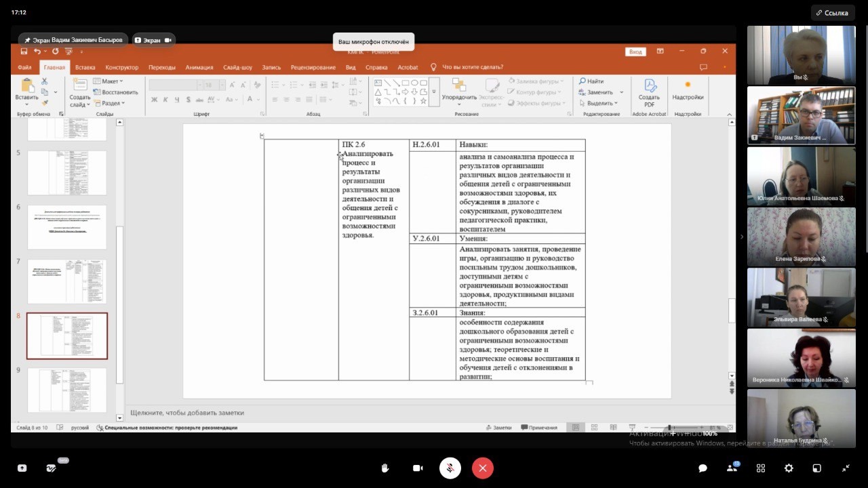The width and height of the screenshot is (868, 488).
Task: Expand the Макет layout dropdown
Action: click(110, 81)
